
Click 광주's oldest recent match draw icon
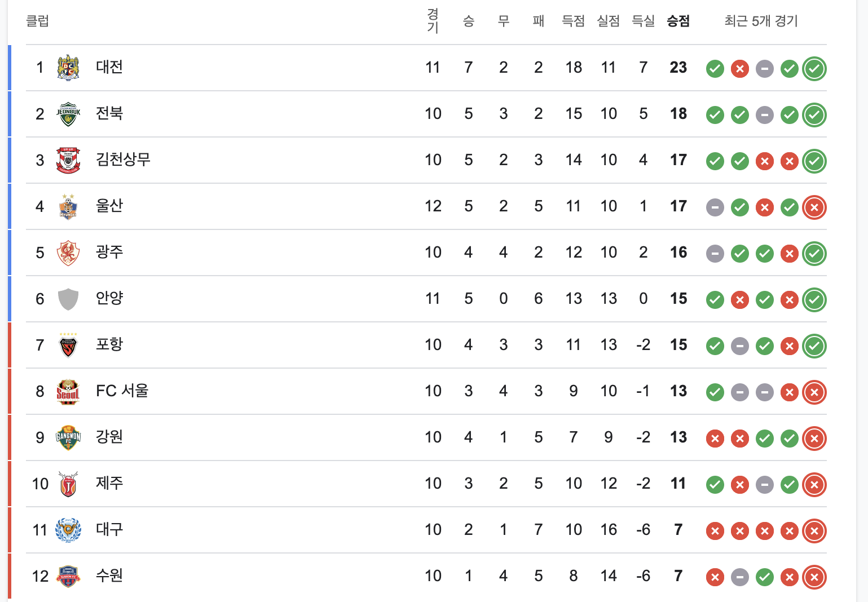pyautogui.click(x=715, y=254)
